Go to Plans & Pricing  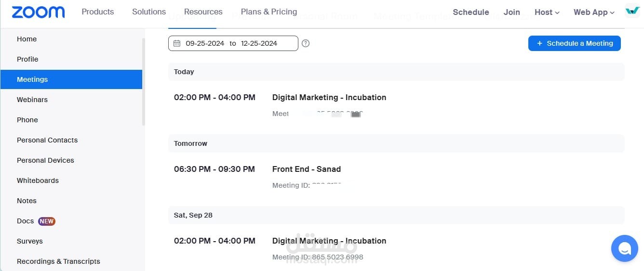click(x=269, y=12)
